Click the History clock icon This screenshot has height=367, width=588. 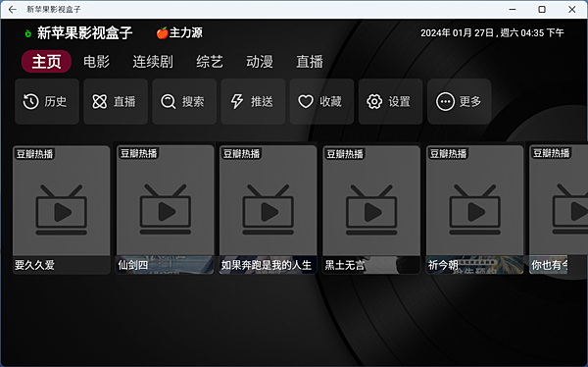point(30,101)
